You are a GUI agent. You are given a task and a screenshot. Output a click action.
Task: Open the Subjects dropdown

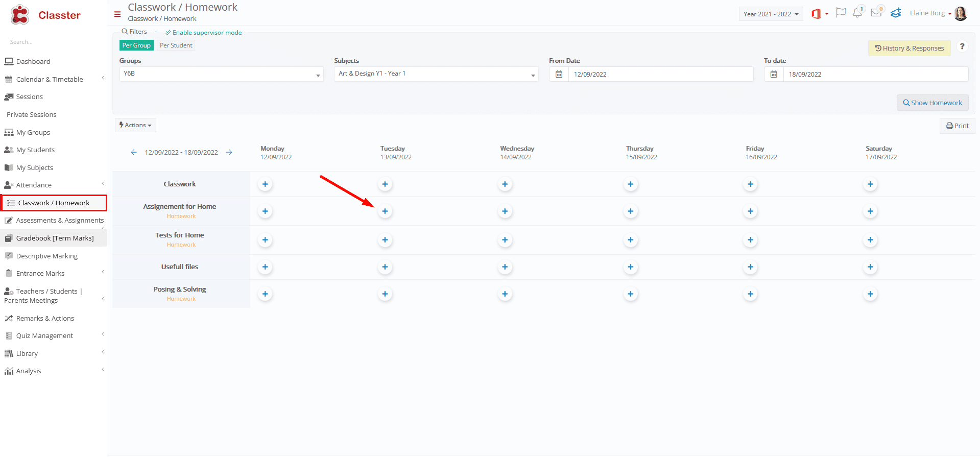click(436, 74)
